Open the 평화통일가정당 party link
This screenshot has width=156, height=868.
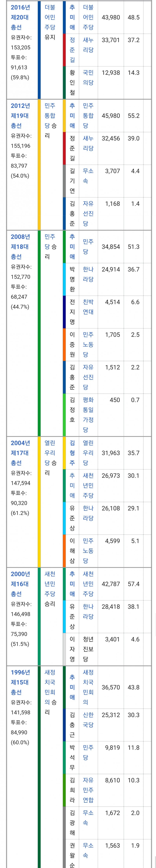(x=88, y=415)
